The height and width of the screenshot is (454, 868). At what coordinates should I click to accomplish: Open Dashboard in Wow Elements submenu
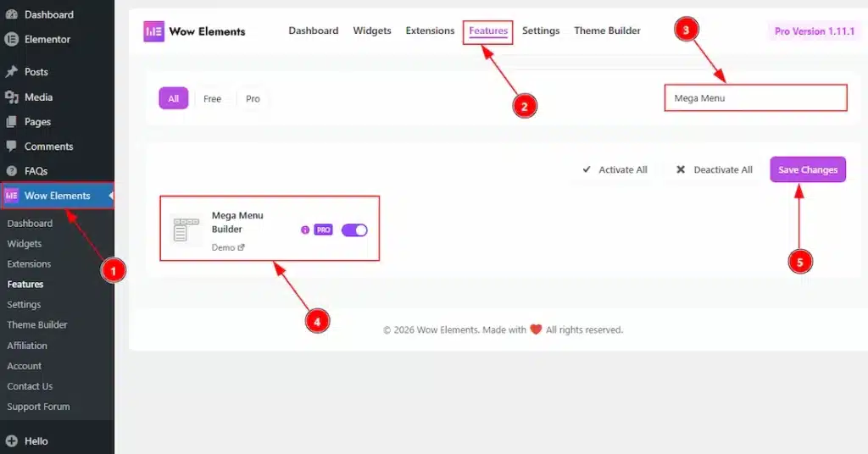(30, 224)
